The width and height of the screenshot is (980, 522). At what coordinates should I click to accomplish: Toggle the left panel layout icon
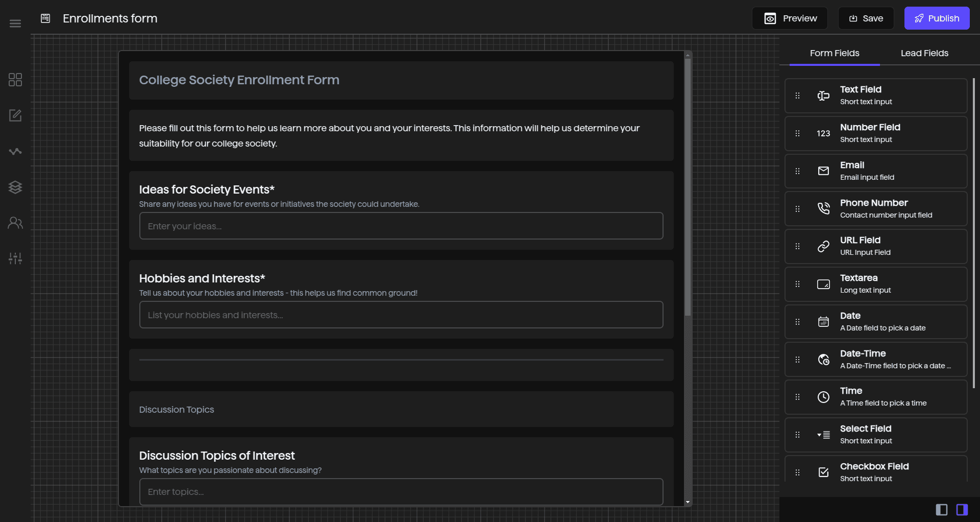click(x=941, y=509)
